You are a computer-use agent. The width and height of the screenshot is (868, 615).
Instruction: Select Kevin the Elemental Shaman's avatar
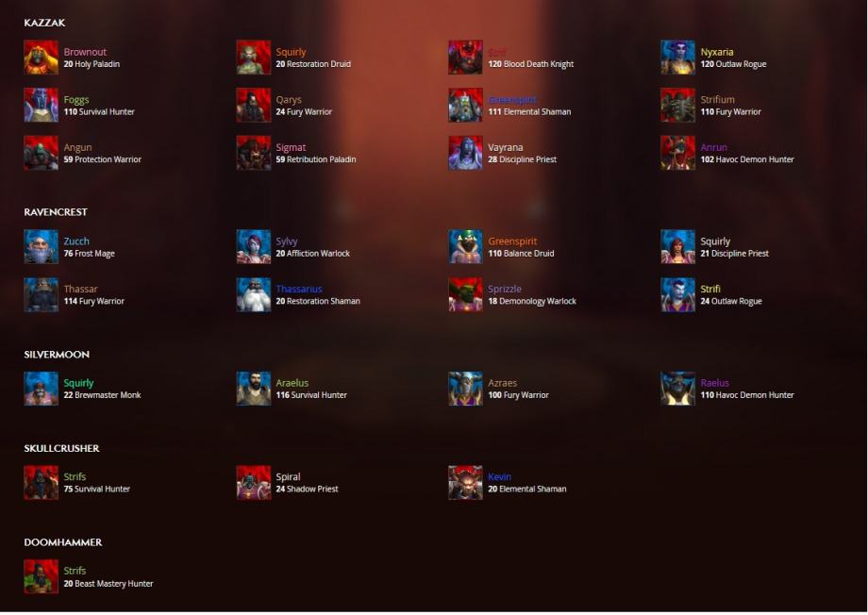pos(465,483)
